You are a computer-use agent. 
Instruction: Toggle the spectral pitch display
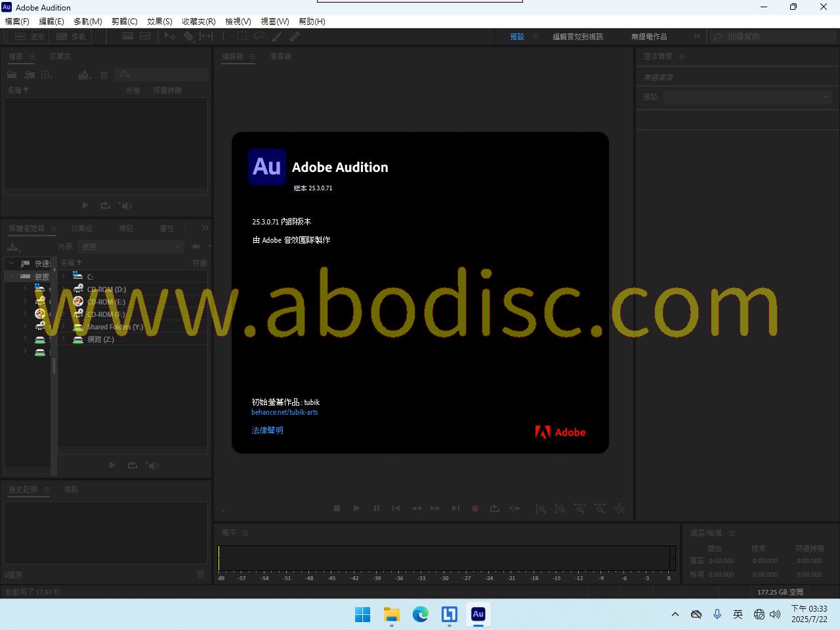click(x=145, y=37)
